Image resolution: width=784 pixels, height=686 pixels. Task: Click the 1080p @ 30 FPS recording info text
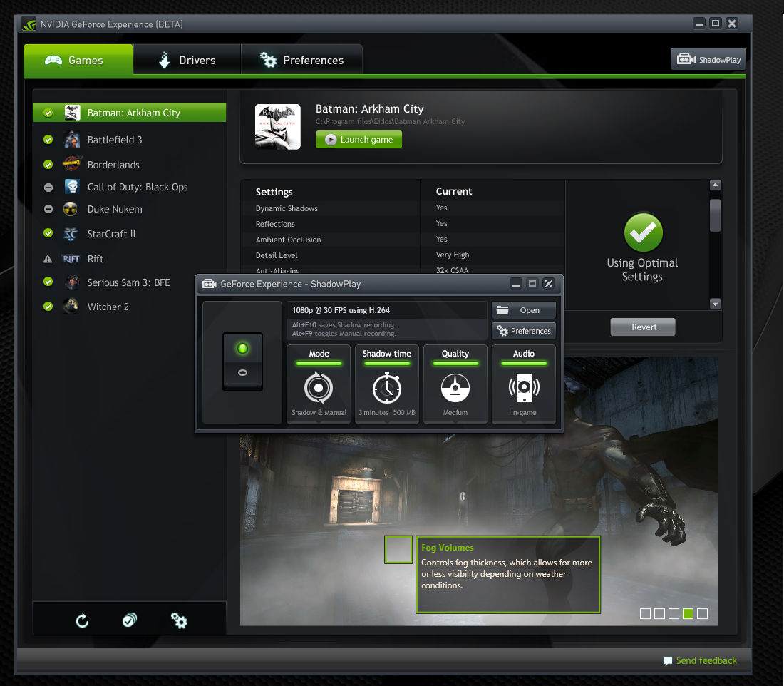[x=341, y=310]
